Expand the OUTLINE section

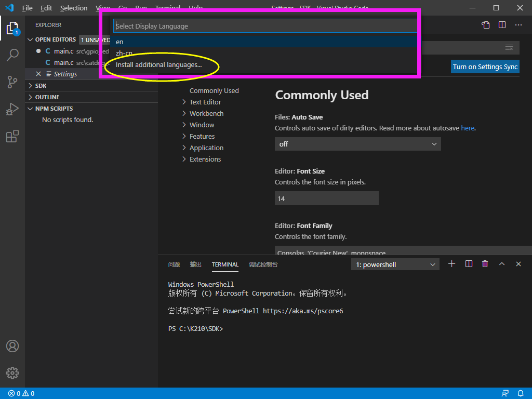tap(30, 97)
